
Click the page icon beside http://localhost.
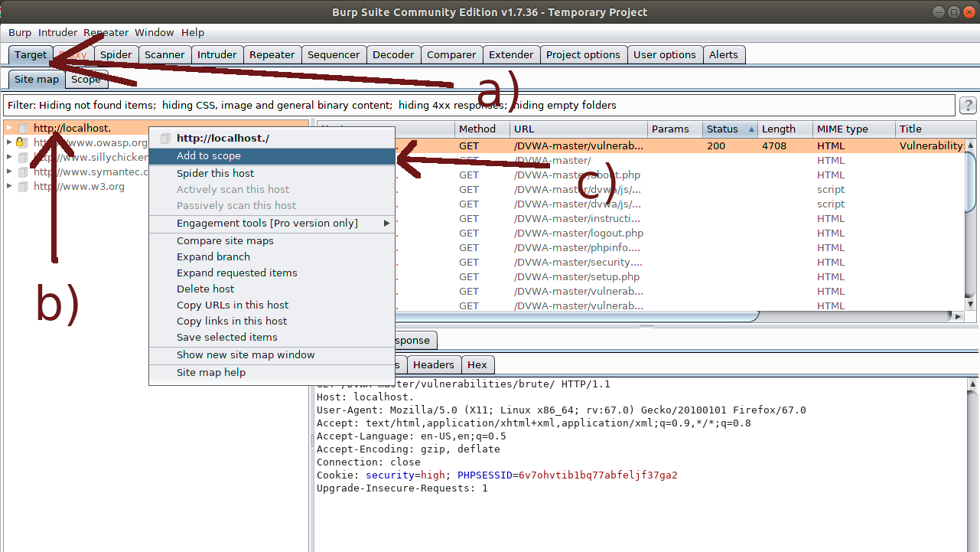coord(23,129)
